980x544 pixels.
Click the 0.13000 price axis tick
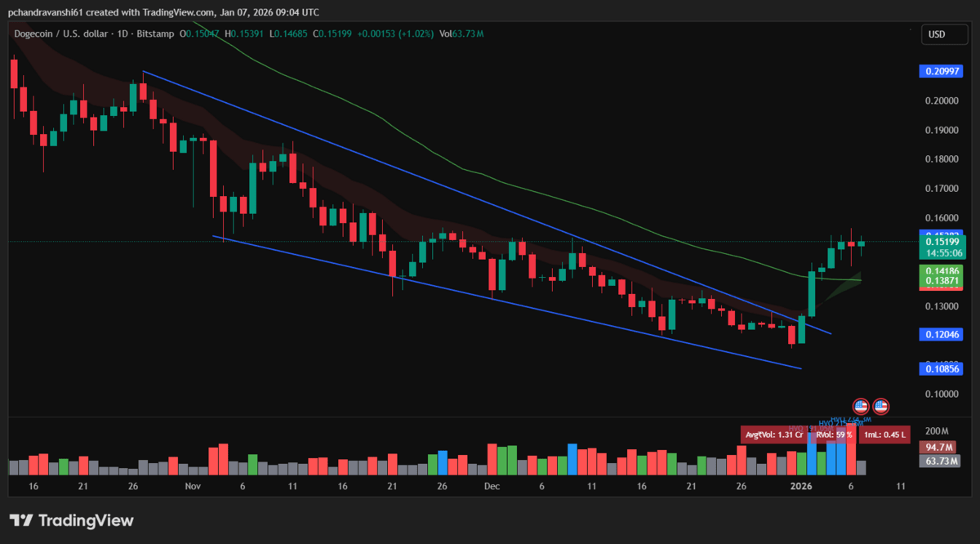pos(941,306)
